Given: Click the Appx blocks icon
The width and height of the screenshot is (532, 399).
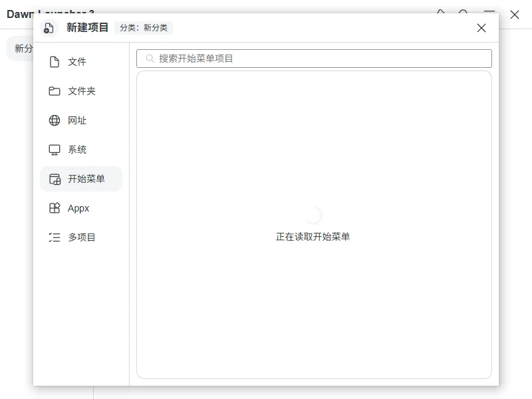Looking at the screenshot, I should point(55,208).
